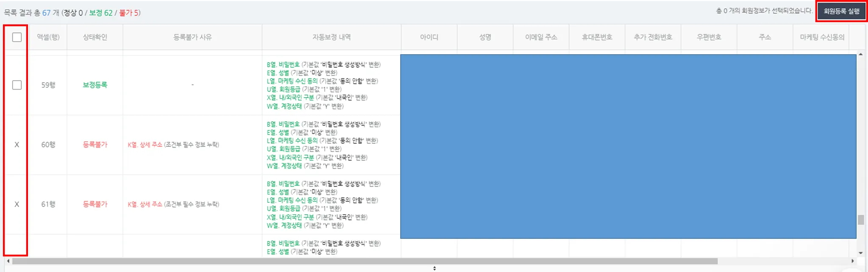Image resolution: width=868 pixels, height=272 pixels.
Task: Click the green 보정등록 status in row 59행
Action: 95,85
